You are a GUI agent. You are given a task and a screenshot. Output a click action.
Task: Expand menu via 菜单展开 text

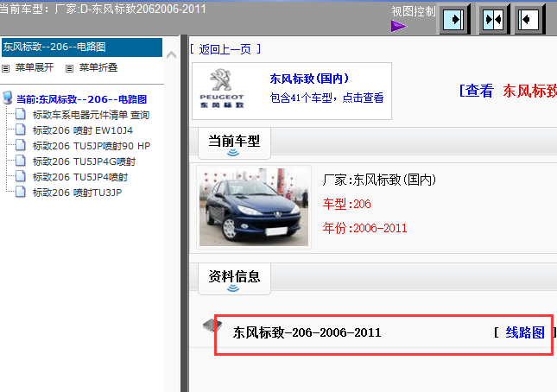pos(34,67)
